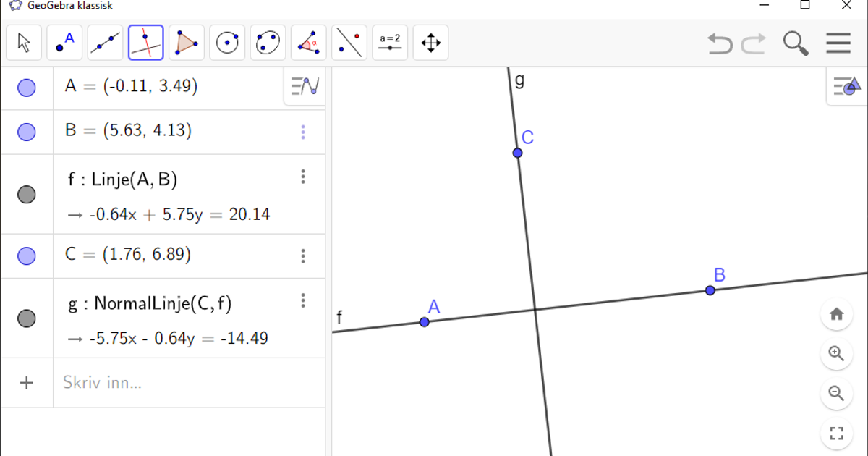This screenshot has height=456, width=868.
Task: Select the Angle measurement tool
Action: click(x=307, y=43)
